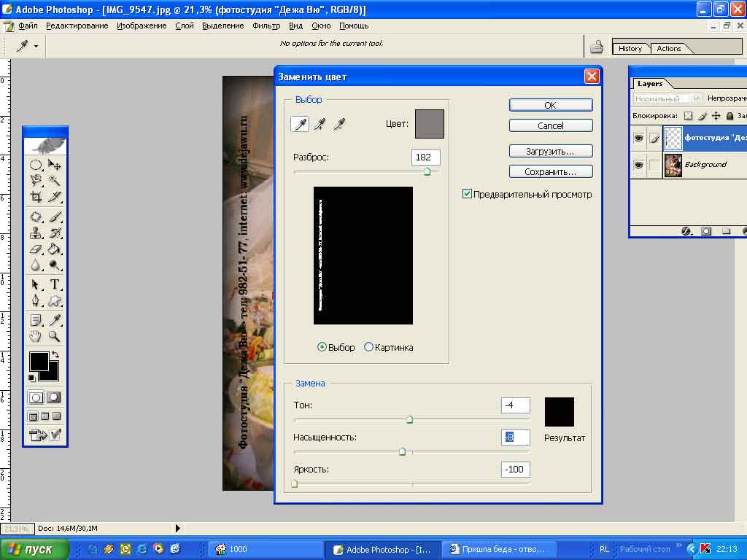Activate the Crop tool
Viewport: 747px width, 560px height.
click(x=36, y=196)
